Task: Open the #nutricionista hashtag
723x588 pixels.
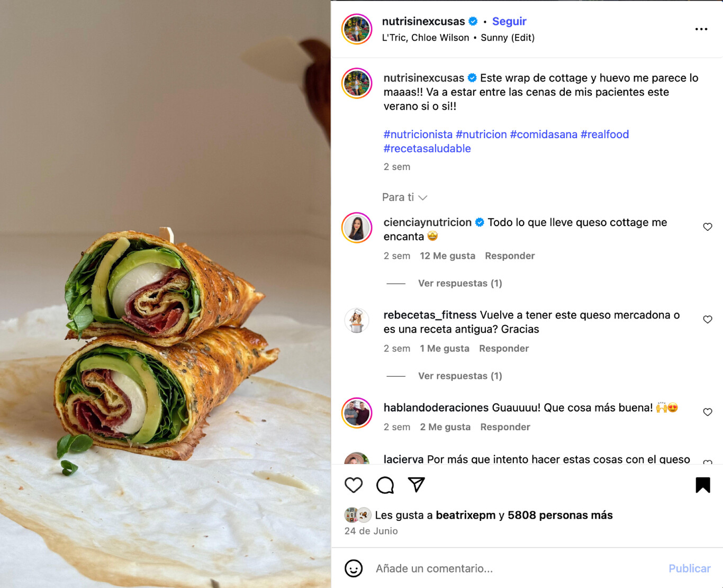Action: (418, 134)
